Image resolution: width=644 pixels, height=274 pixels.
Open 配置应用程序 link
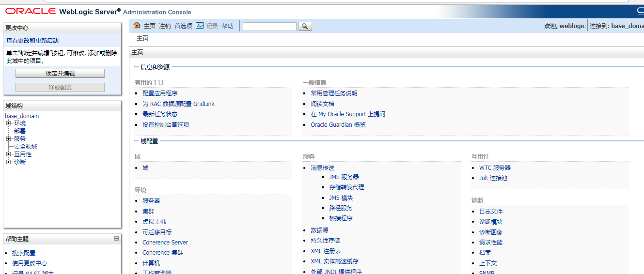(x=160, y=93)
